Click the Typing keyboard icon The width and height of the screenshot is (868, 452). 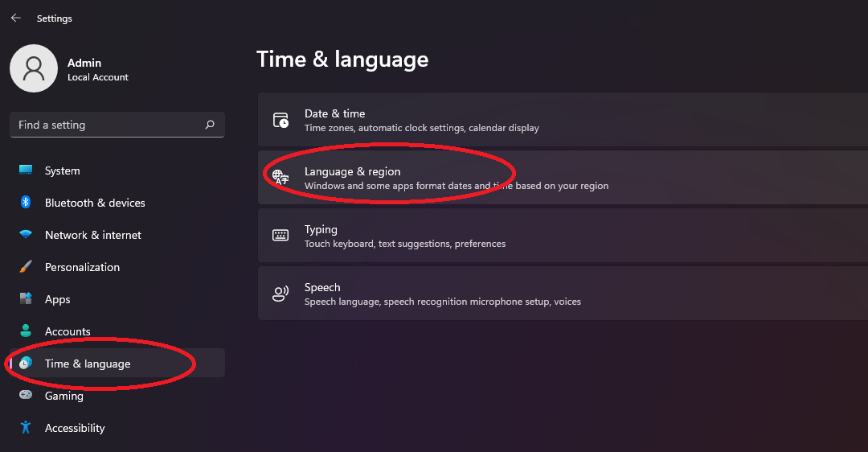click(280, 236)
